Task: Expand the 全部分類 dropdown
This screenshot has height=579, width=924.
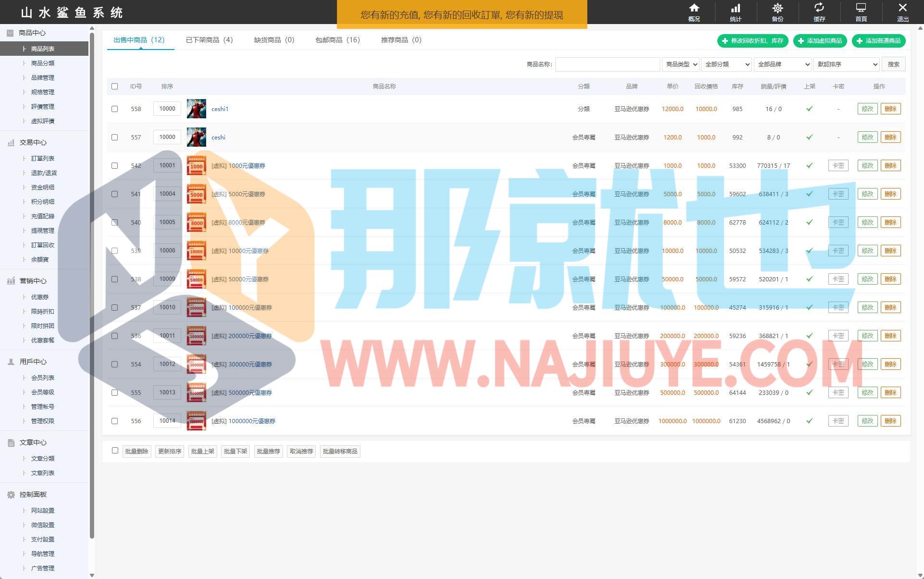Action: coord(727,64)
